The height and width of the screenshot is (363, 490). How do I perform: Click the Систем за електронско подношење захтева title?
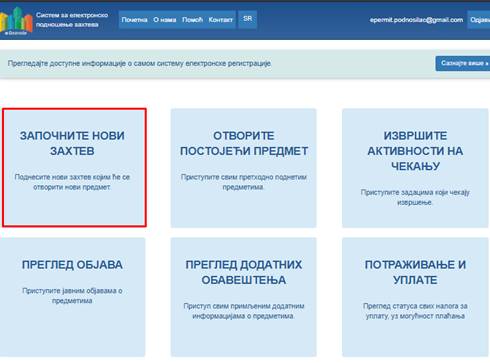click(x=72, y=20)
